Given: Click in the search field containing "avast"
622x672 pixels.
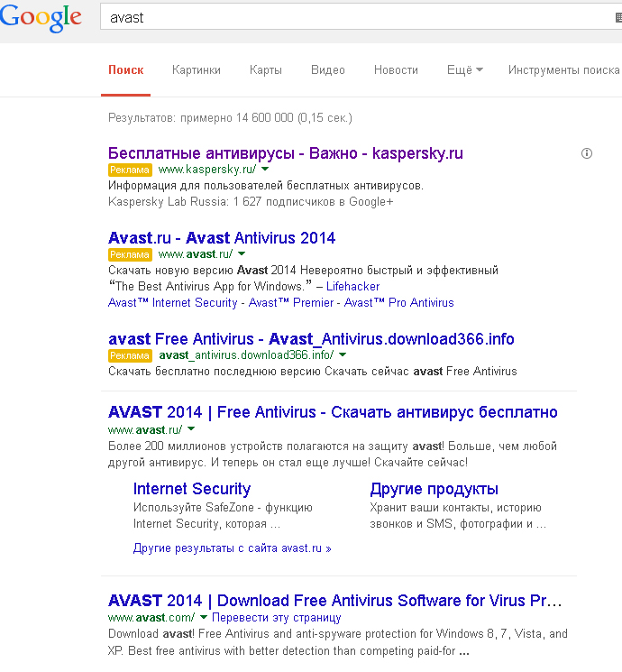Looking at the screenshot, I should coord(352,17).
